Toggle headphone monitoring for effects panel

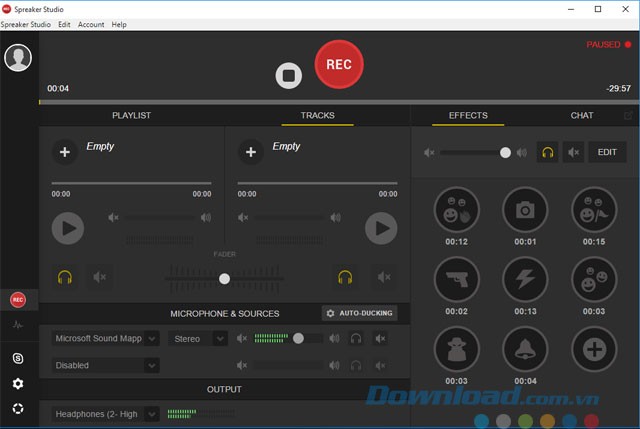pos(547,152)
